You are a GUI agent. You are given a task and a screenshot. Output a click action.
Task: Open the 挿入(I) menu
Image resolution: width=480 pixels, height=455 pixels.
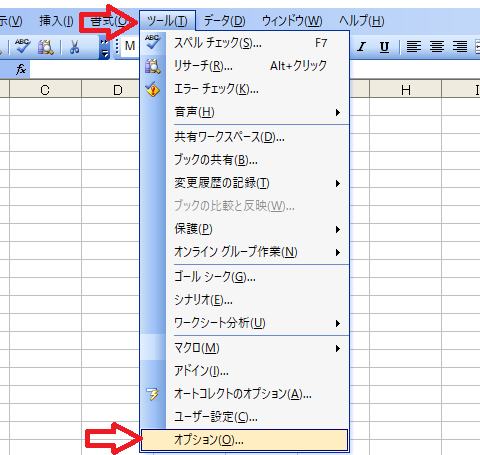[56, 21]
